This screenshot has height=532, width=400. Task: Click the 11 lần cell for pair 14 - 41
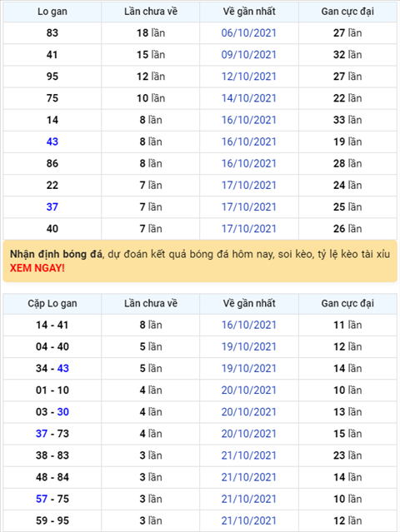click(347, 325)
